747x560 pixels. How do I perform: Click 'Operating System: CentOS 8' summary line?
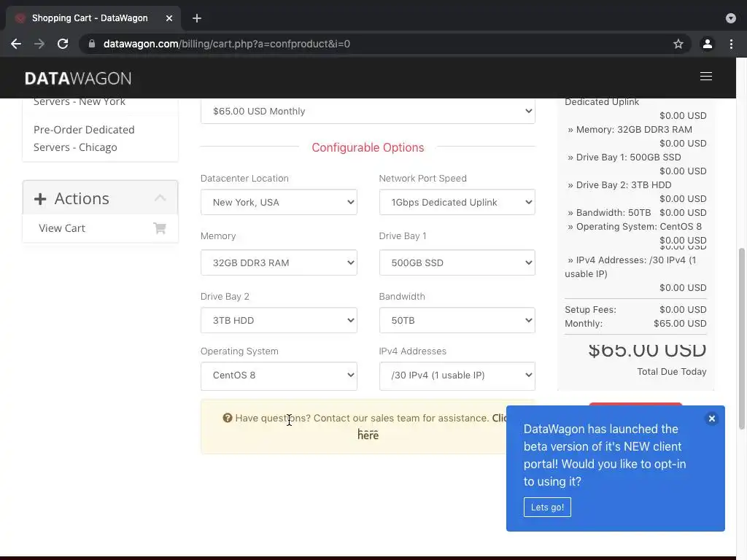pos(635,226)
